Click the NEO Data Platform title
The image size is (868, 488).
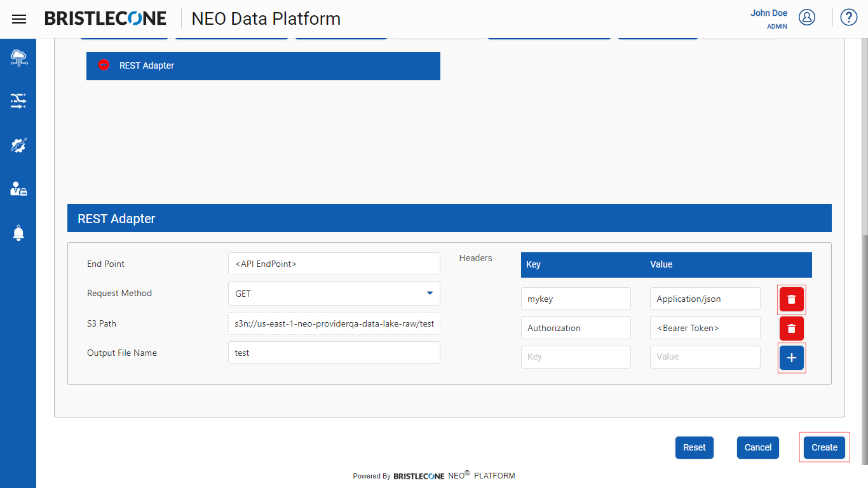(266, 18)
